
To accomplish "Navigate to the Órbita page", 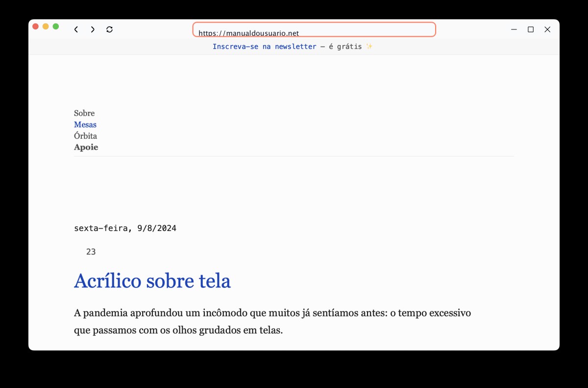I will click(x=85, y=136).
